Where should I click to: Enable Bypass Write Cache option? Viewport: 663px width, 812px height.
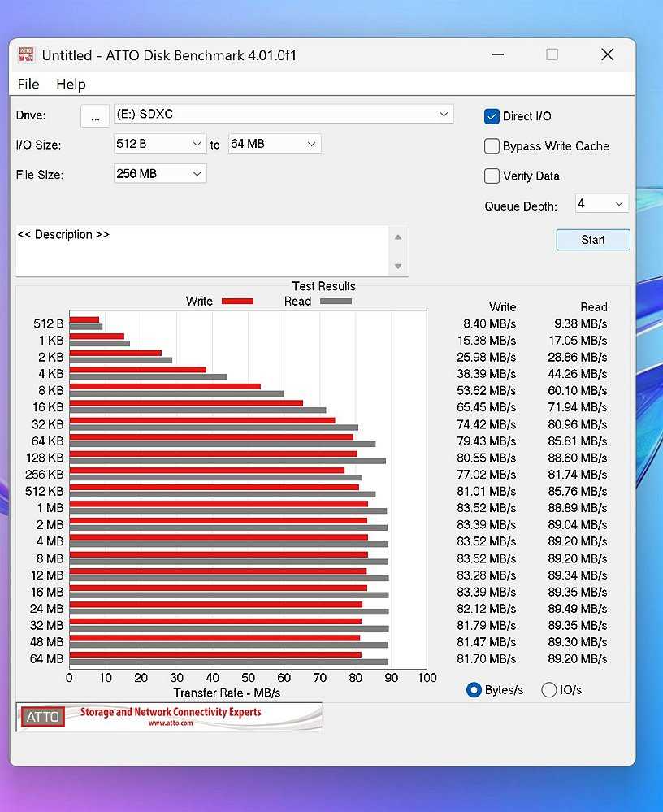pyautogui.click(x=492, y=146)
